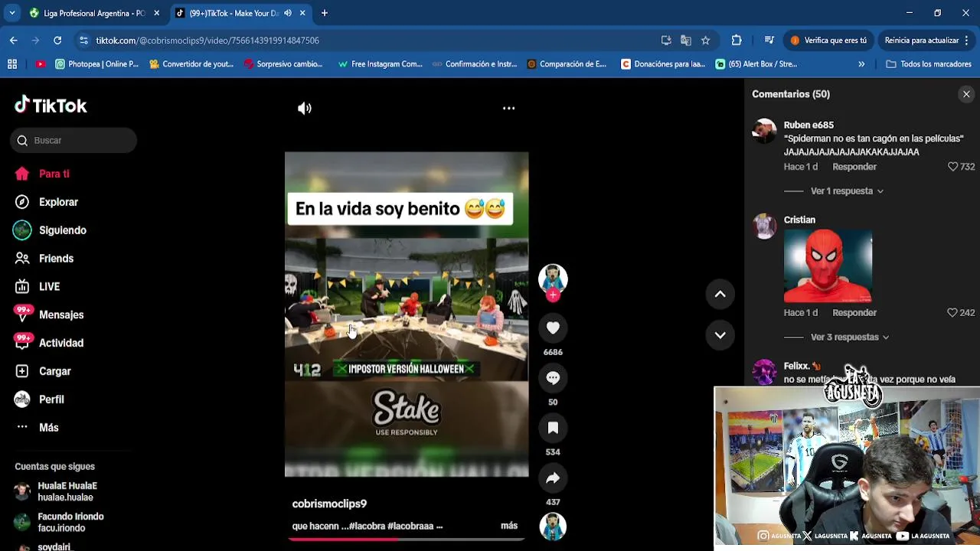Click Verifica que eres tú button

[x=829, y=40]
